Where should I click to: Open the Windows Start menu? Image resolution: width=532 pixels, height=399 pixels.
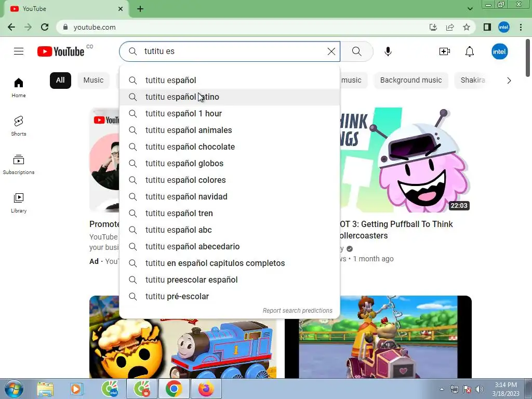(x=14, y=389)
